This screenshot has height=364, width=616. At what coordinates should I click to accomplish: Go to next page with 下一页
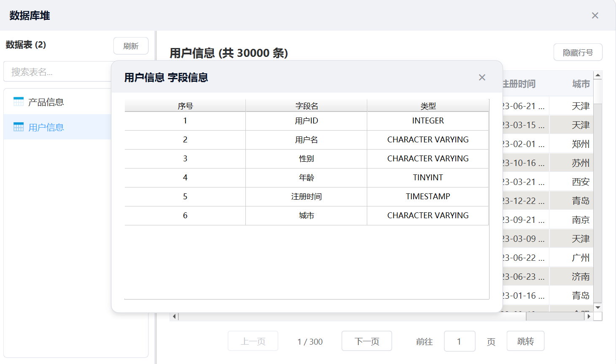coord(366,341)
